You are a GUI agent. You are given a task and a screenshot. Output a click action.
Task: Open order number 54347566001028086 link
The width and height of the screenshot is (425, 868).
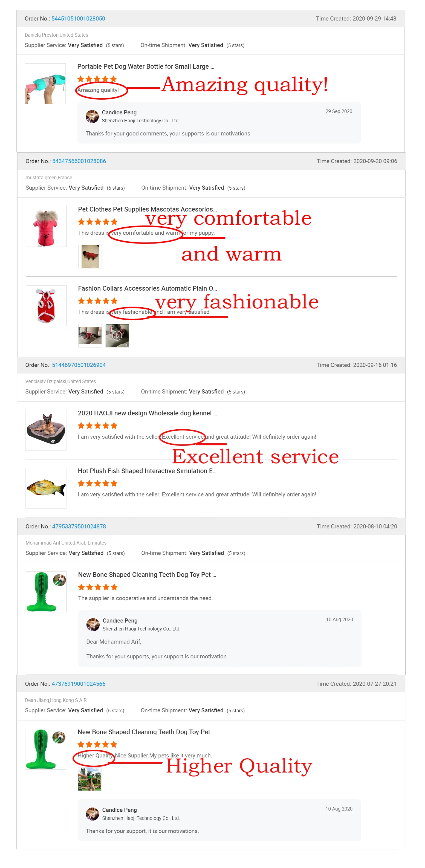point(79,161)
